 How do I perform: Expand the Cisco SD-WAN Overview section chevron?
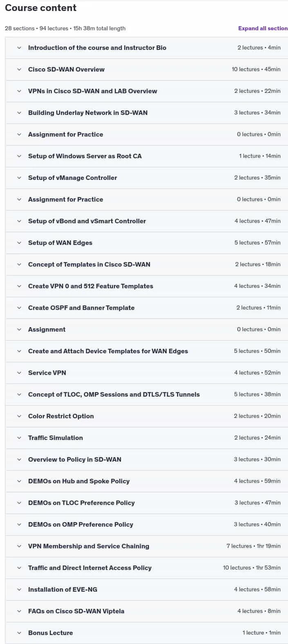19,70
